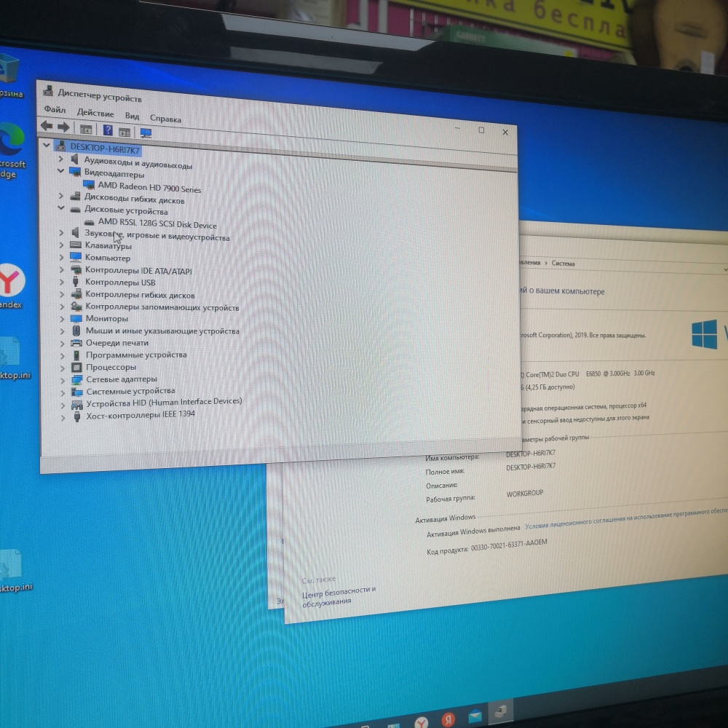Open Help via the question mark toolbar icon
The width and height of the screenshot is (728, 728).
[108, 130]
